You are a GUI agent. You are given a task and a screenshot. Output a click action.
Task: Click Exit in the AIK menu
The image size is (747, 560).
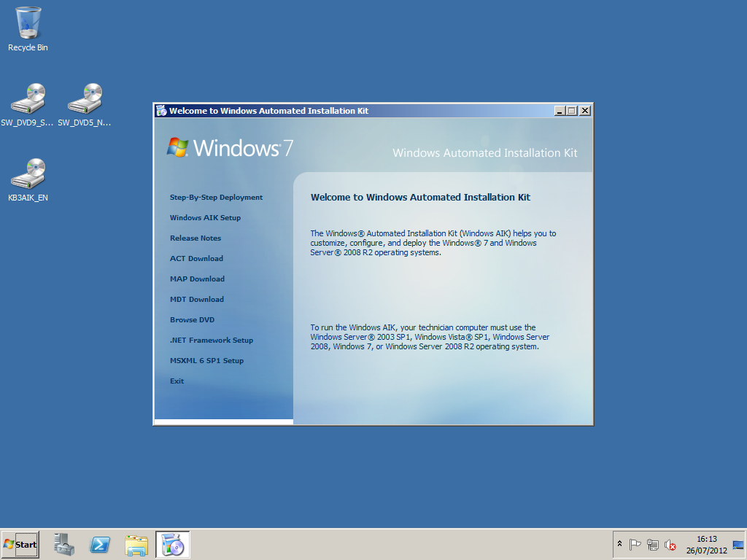tap(177, 381)
